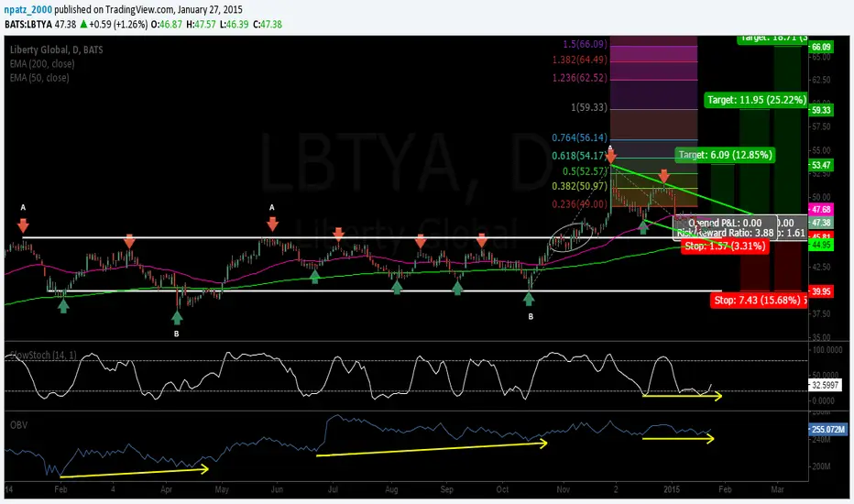Viewport: 854px width, 504px height.
Task: Click the Apr label on time axis
Action: tap(166, 489)
